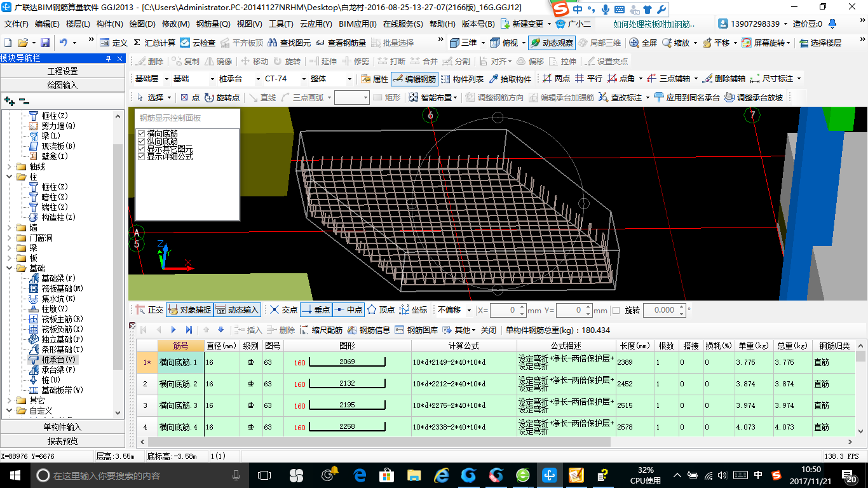This screenshot has width=868, height=488.
Task: Toggle 动态输入 dynamic input
Action: pyautogui.click(x=237, y=310)
